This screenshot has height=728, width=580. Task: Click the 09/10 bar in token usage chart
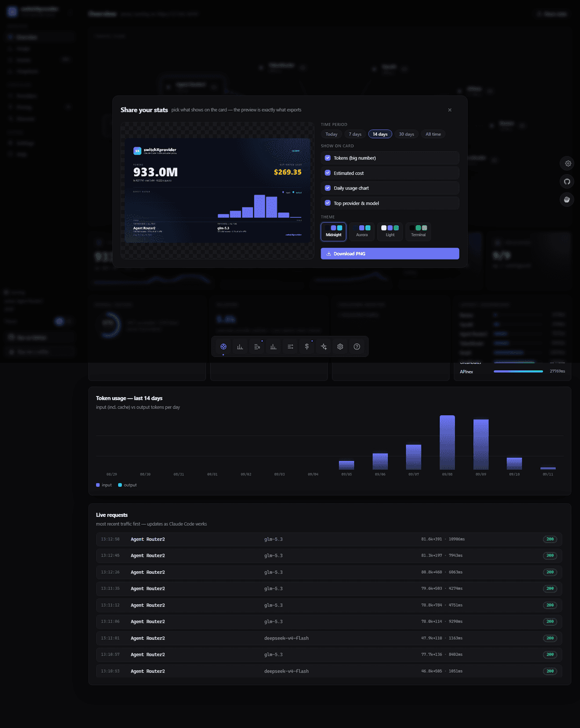[514, 464]
